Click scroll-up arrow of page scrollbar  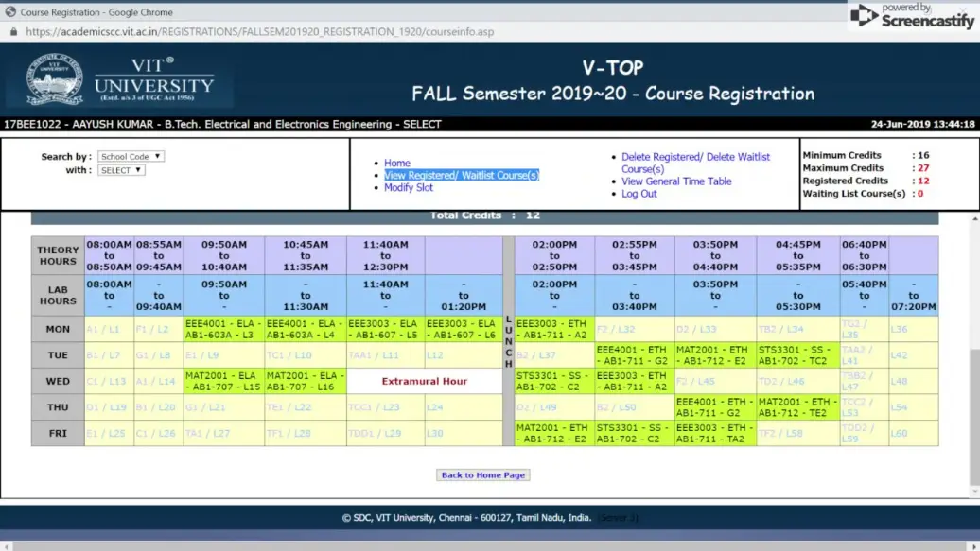974,218
